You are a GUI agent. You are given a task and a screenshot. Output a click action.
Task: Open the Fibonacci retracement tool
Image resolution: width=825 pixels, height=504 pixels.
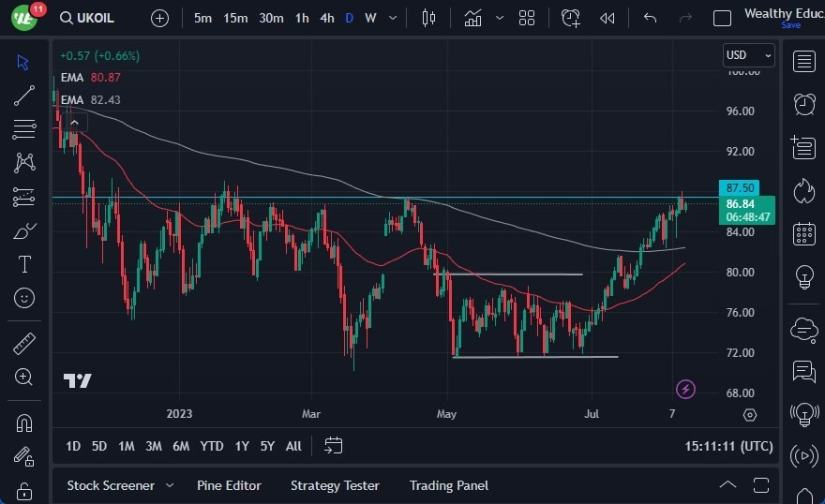tap(24, 128)
